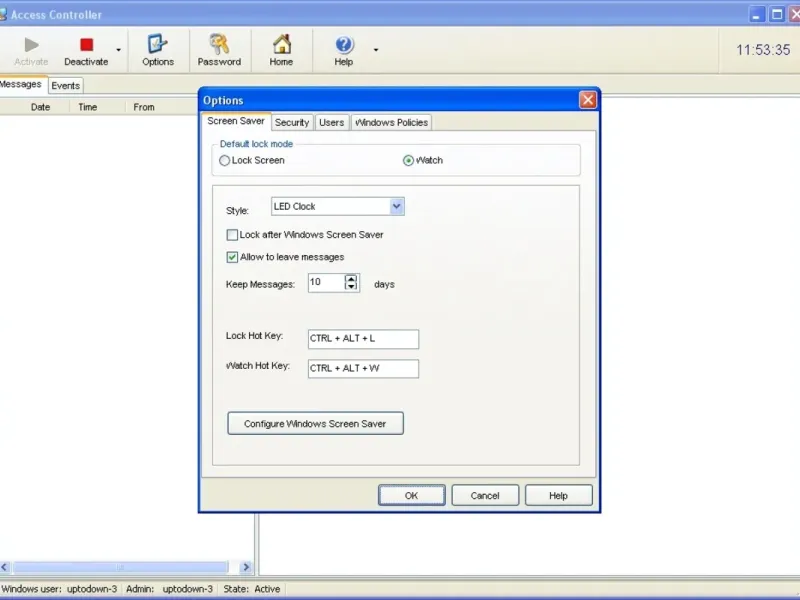This screenshot has height=600, width=800.
Task: Click Windows user uptodown-3 in status bar
Action: click(x=60, y=589)
